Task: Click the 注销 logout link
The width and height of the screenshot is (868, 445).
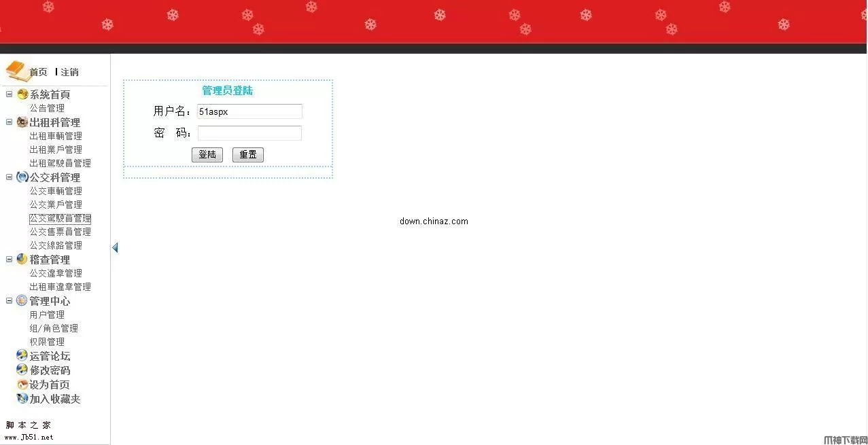Action: (69, 72)
